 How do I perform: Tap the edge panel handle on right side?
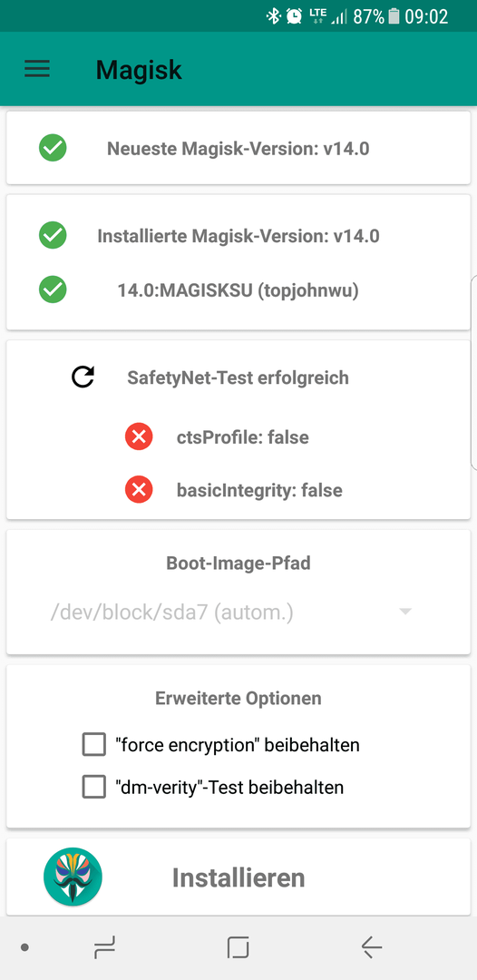point(473,371)
